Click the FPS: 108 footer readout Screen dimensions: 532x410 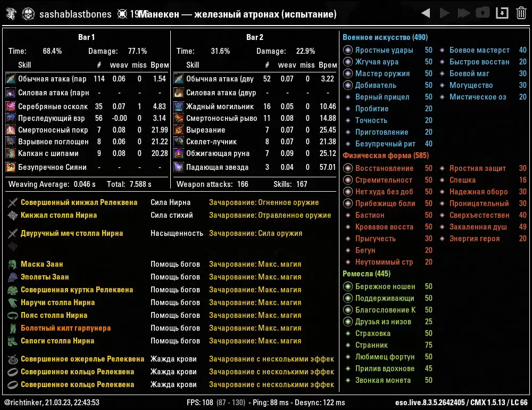coord(200,403)
